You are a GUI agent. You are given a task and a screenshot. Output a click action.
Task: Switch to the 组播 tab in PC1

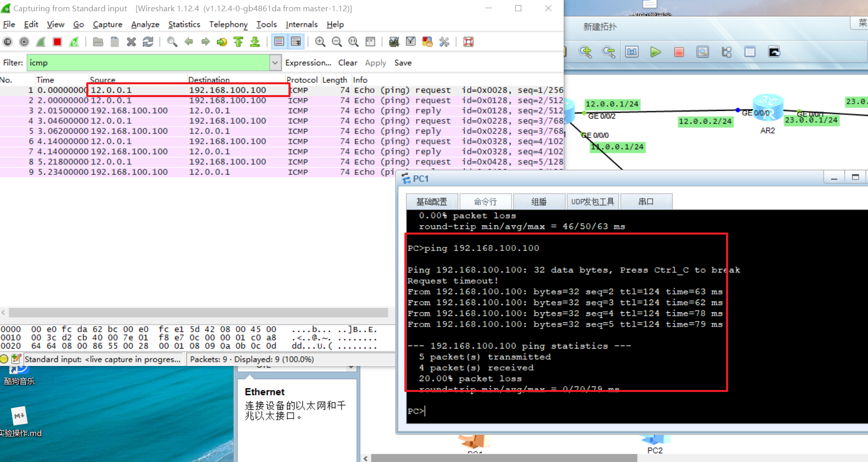[539, 202]
